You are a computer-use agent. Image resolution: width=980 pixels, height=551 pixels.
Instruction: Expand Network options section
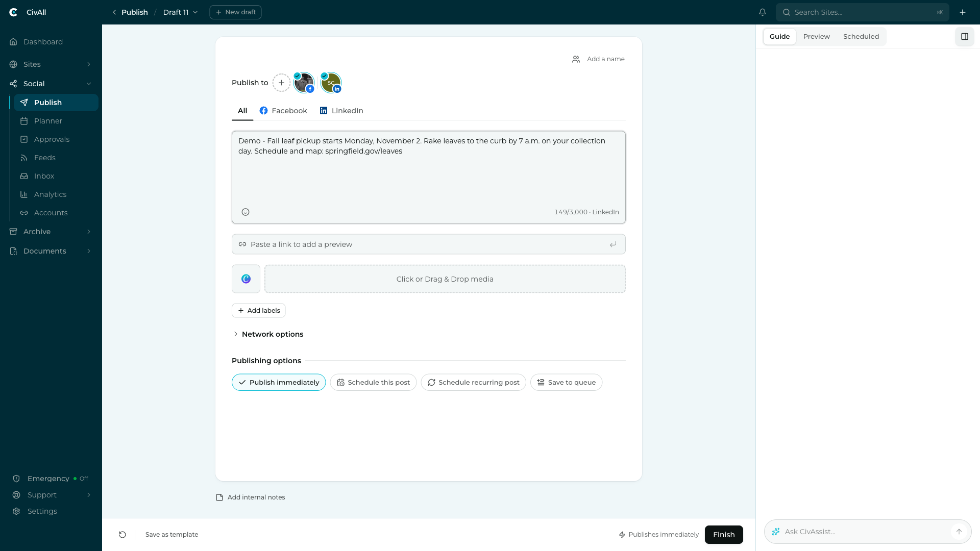[268, 334]
